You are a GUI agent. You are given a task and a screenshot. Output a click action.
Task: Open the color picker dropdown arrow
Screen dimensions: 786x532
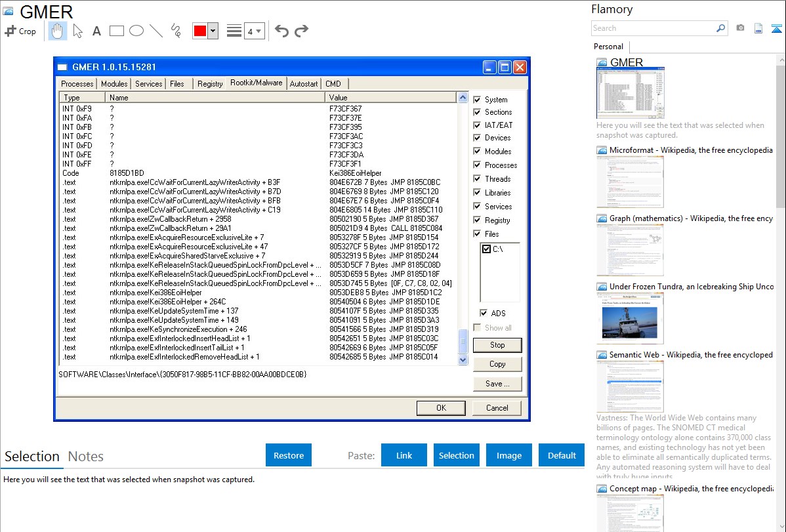(x=213, y=31)
